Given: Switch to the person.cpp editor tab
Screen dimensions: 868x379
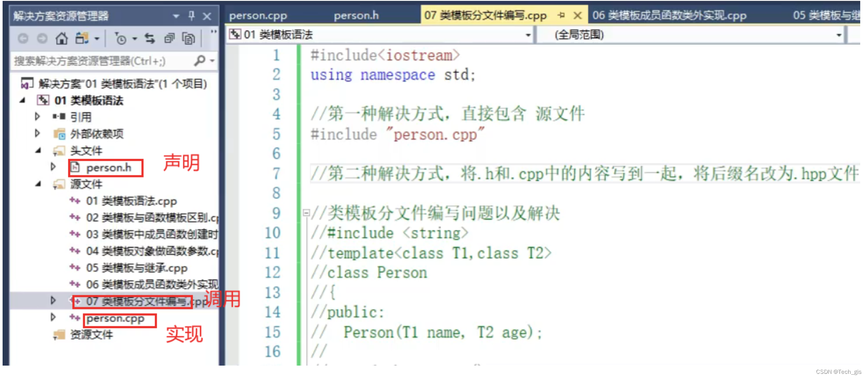Looking at the screenshot, I should pyautogui.click(x=258, y=16).
